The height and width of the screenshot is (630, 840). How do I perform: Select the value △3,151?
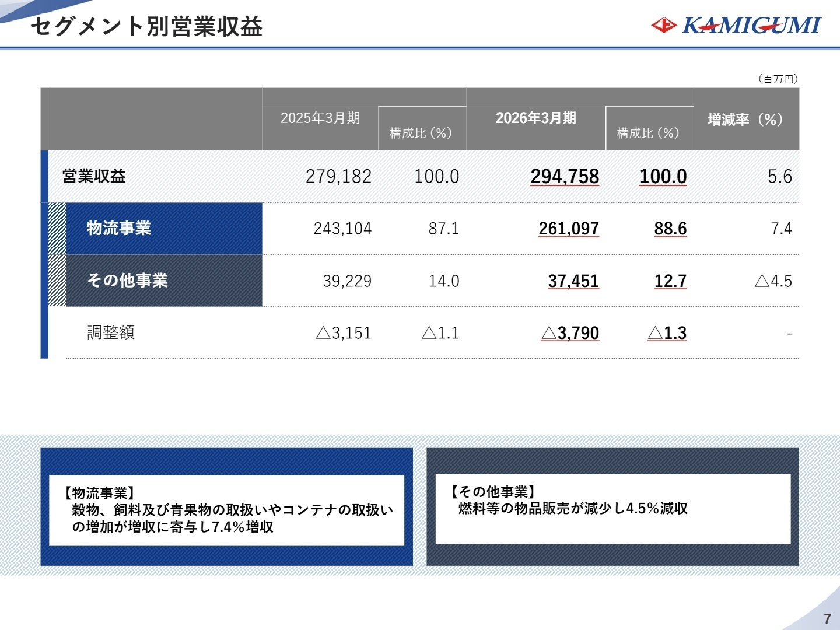click(344, 332)
